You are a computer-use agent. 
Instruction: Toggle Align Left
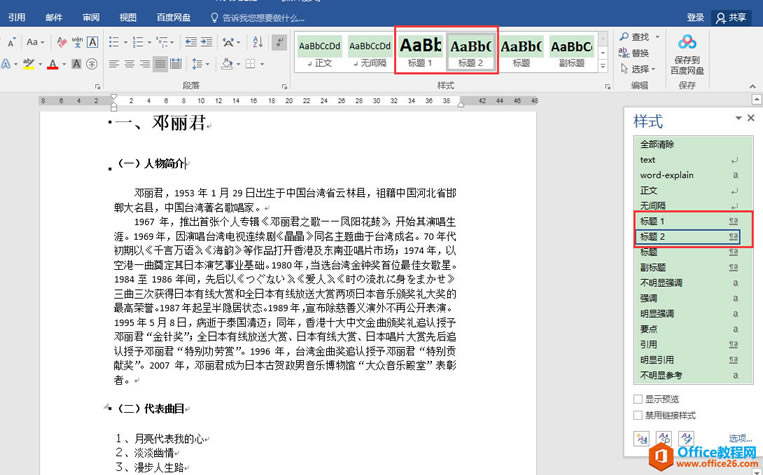pos(114,64)
